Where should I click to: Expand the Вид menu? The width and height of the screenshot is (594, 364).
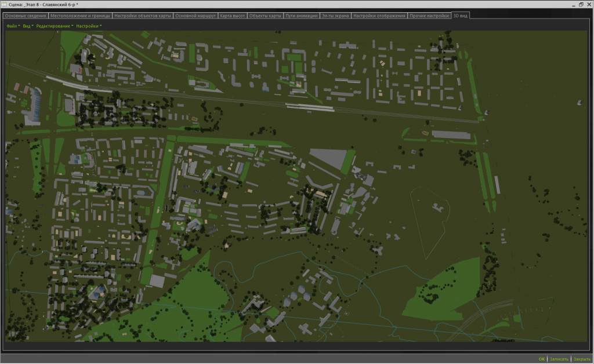27,26
